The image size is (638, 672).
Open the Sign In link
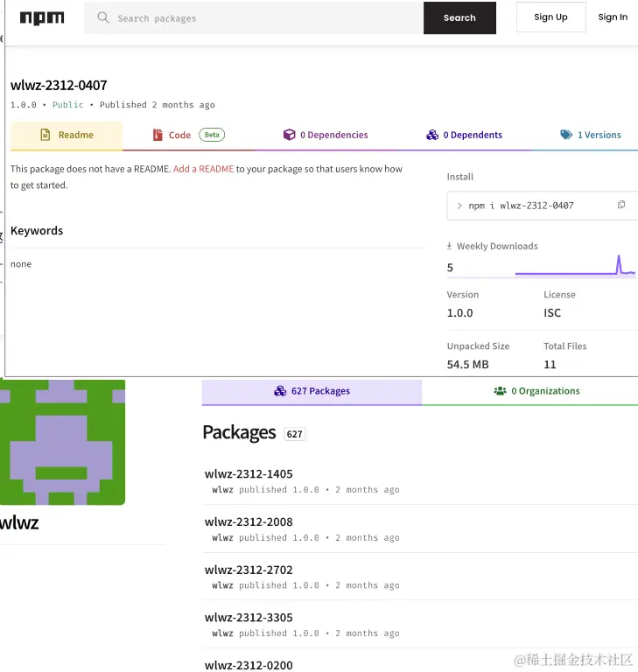[x=613, y=17]
